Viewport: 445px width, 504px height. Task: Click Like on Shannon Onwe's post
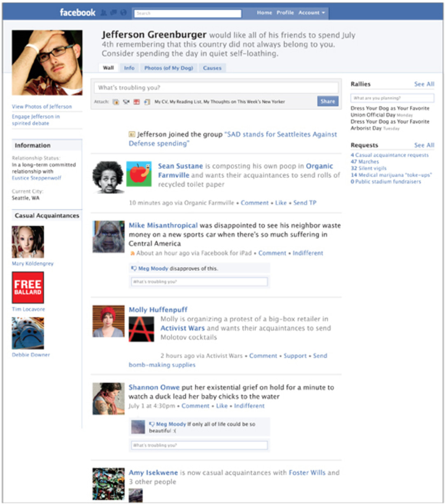[x=222, y=406]
